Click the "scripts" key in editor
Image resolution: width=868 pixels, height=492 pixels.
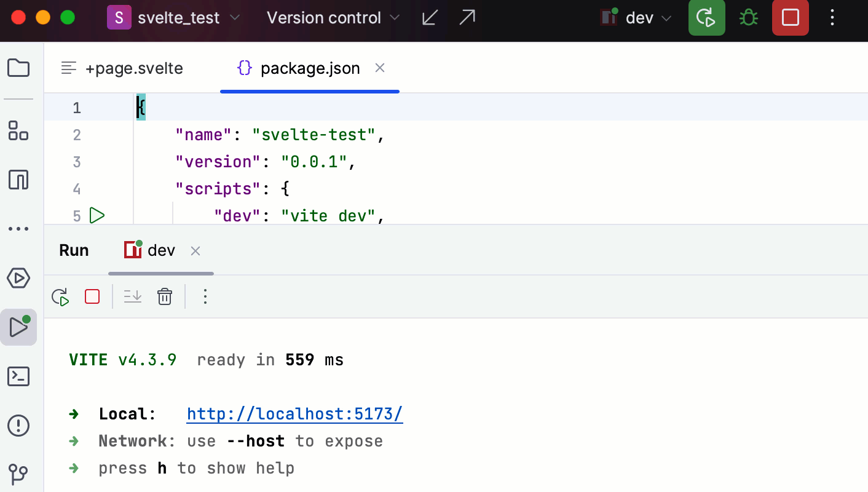coord(219,188)
